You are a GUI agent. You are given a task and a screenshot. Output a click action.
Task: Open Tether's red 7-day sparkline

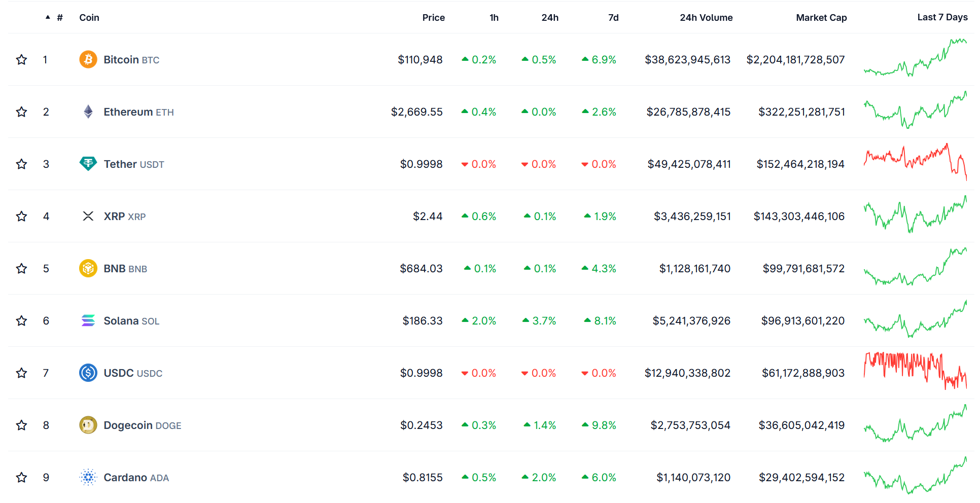915,162
